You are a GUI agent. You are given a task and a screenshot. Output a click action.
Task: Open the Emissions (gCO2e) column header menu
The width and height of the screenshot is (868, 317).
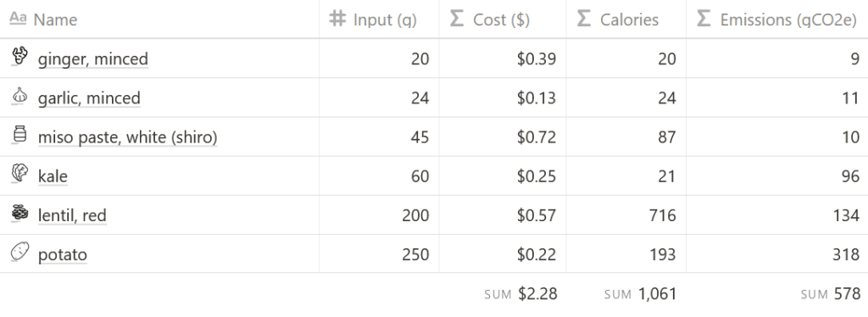[777, 19]
